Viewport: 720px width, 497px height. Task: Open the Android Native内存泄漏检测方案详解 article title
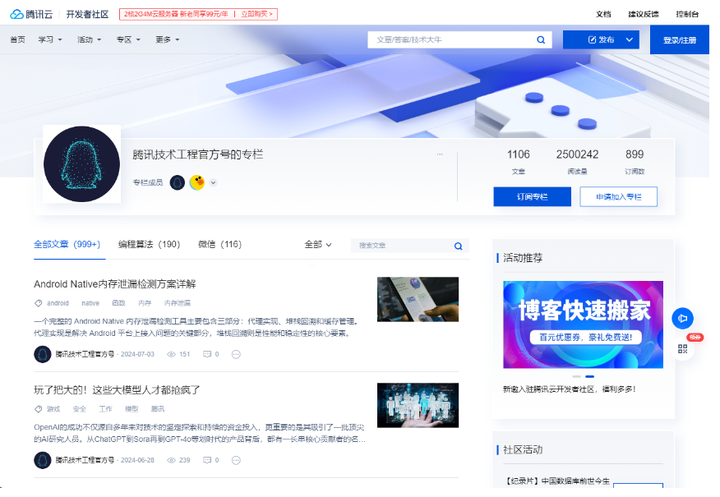click(x=115, y=284)
